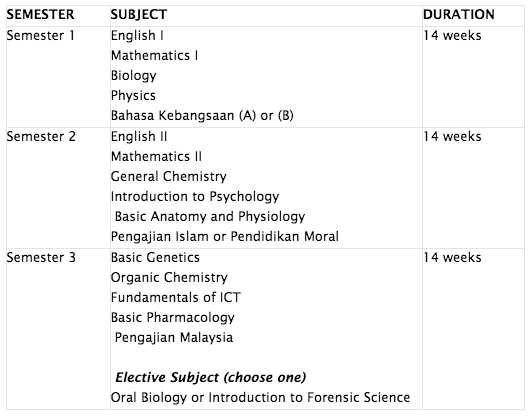Click Pengajian Islam or Pendidikan Moral
The height and width of the screenshot is (418, 529).
[225, 236]
